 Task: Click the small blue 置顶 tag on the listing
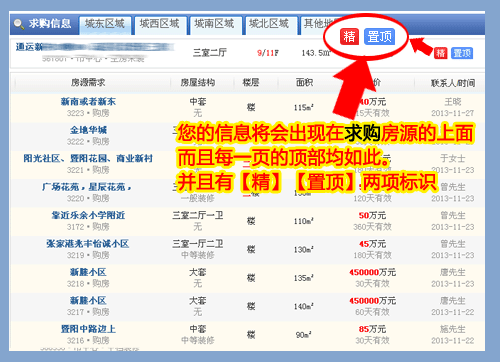pos(462,53)
